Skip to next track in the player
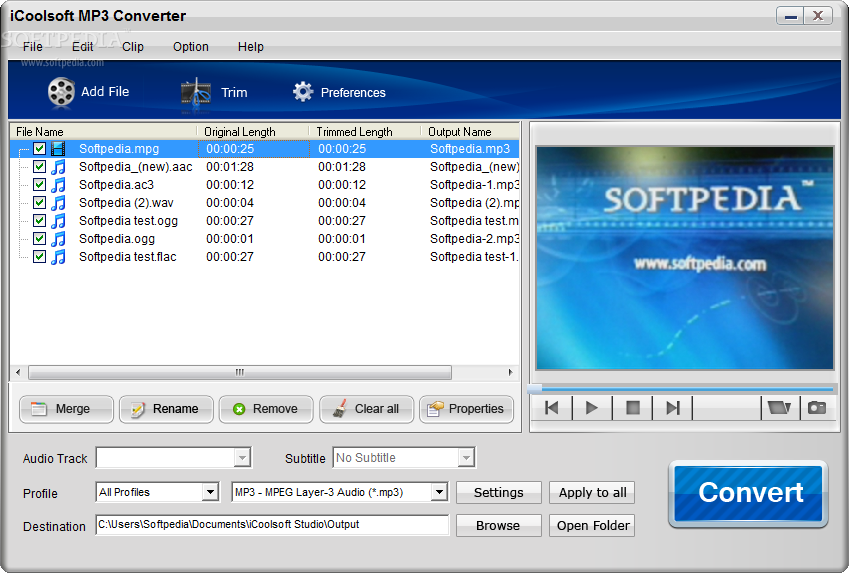This screenshot has width=849, height=573. click(x=672, y=408)
